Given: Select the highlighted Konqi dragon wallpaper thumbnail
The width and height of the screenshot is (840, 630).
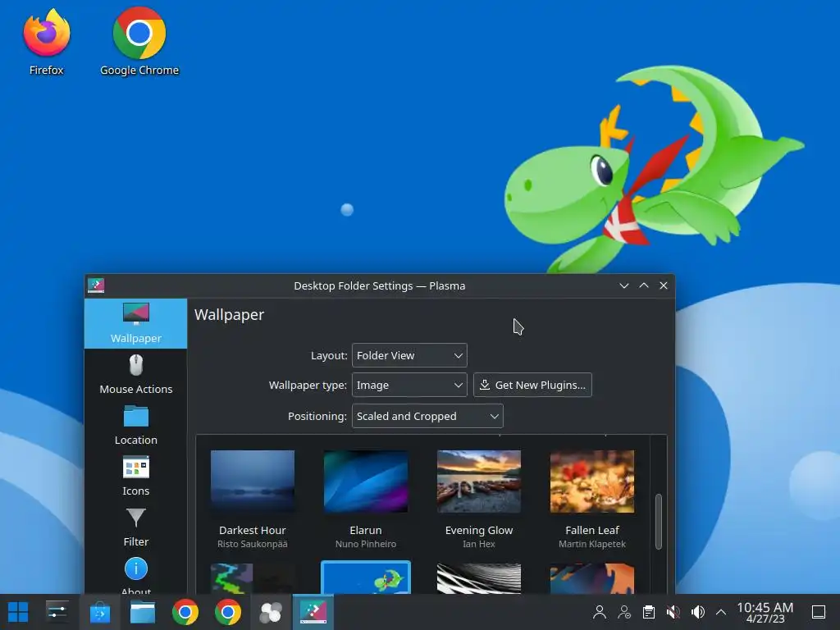Looking at the screenshot, I should pos(366,577).
